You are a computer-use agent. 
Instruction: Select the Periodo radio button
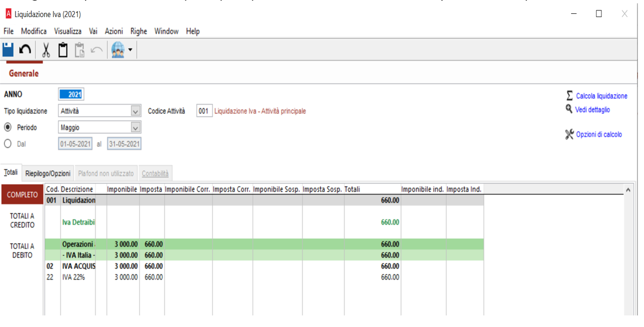coord(8,127)
